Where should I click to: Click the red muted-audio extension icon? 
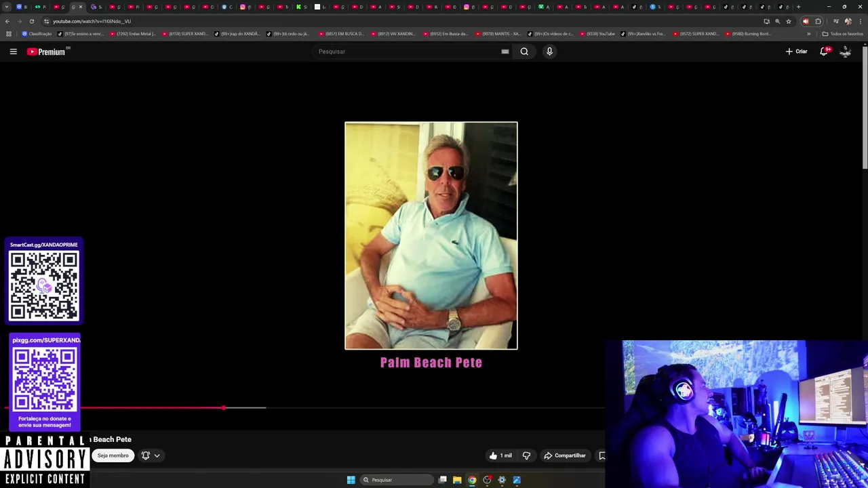tap(806, 21)
